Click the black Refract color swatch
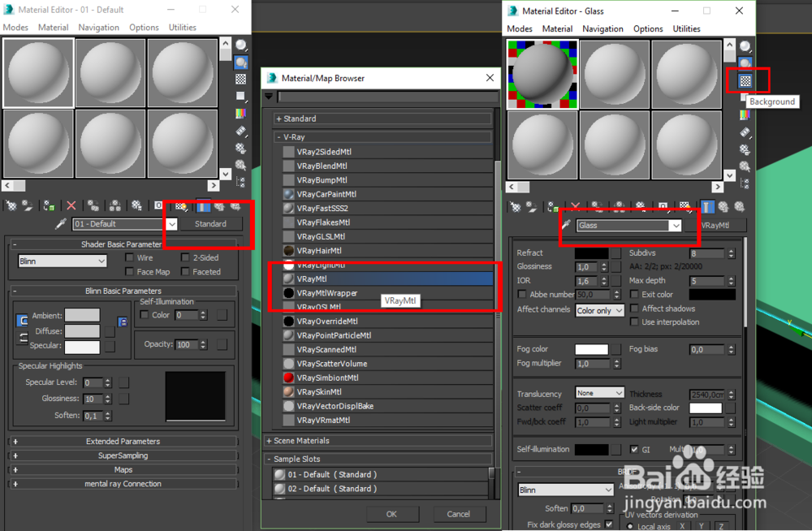Image resolution: width=812 pixels, height=531 pixels. pos(591,253)
